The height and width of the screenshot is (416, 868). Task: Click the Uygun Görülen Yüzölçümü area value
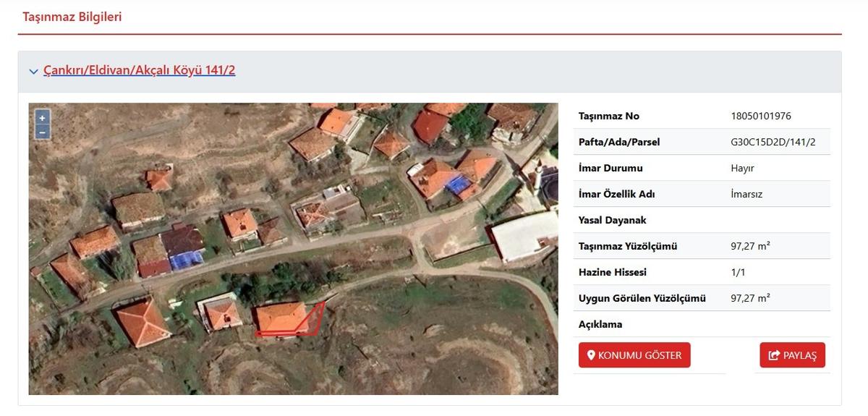750,298
